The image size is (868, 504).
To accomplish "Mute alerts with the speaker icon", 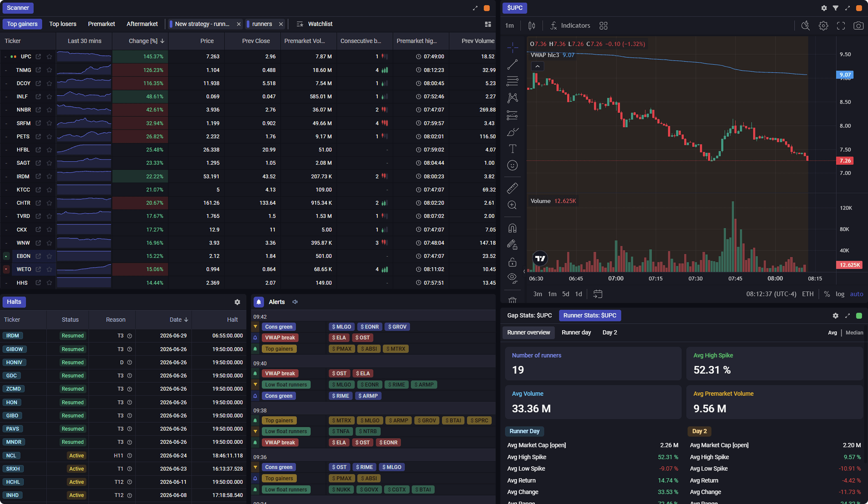I will click(295, 302).
